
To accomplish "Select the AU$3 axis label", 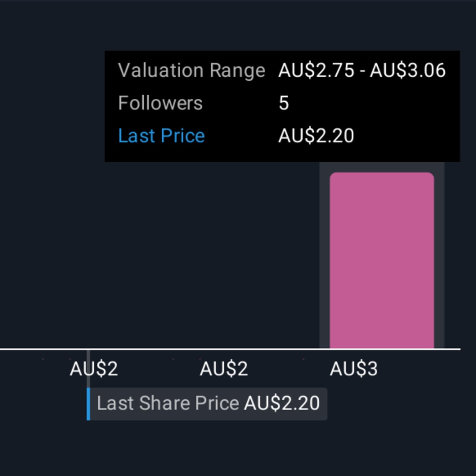I will tap(353, 369).
